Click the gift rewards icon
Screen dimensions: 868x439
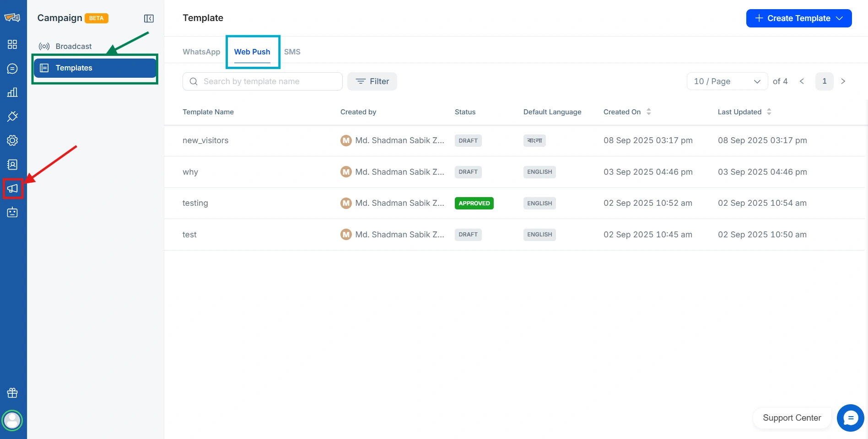[x=12, y=393]
